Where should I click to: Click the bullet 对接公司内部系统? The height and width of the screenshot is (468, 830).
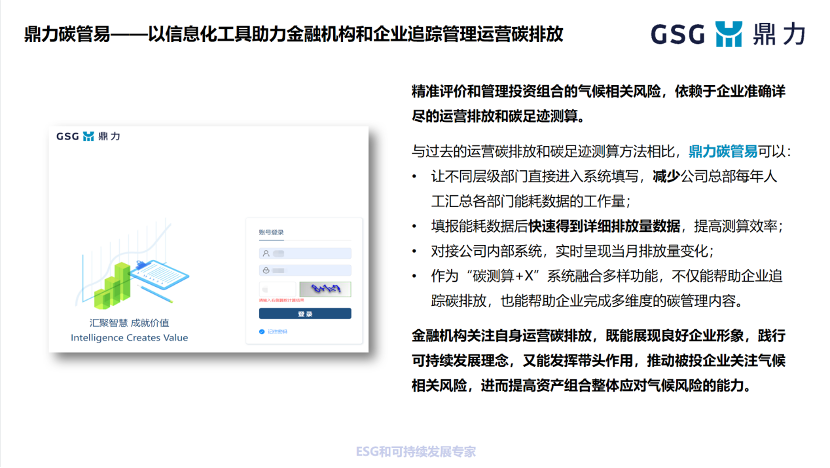572,251
